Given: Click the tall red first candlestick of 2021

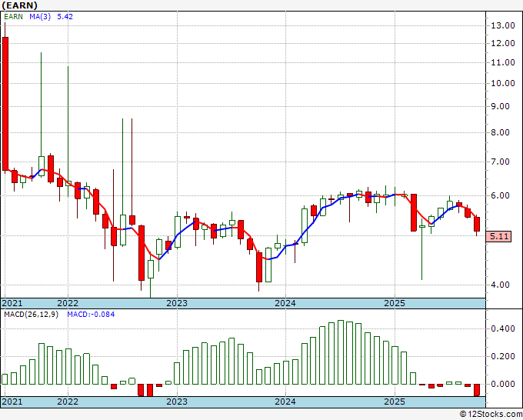Looking at the screenshot, I should tap(5, 104).
